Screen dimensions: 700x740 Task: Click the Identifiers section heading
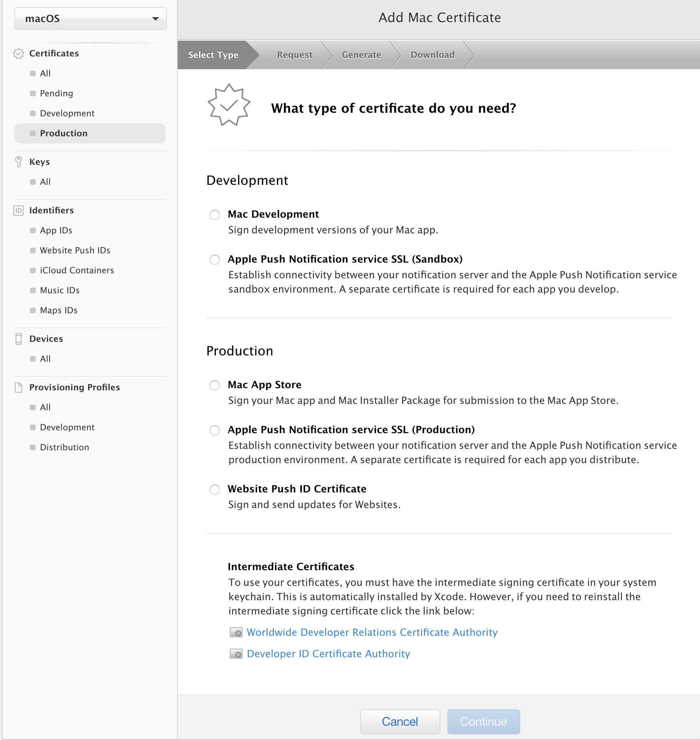point(51,211)
